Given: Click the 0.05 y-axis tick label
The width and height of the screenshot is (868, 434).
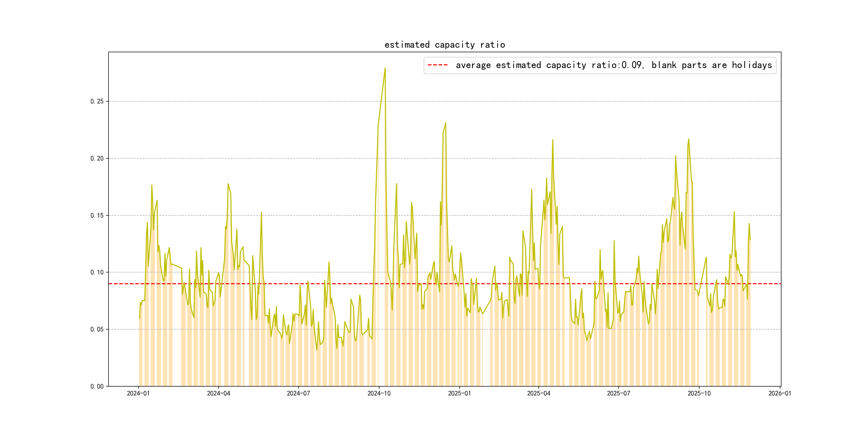Looking at the screenshot, I should 97,329.
